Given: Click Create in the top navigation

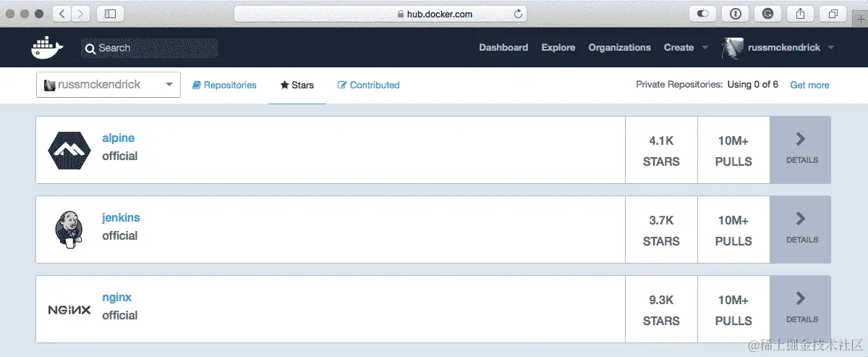Looking at the screenshot, I should [678, 48].
